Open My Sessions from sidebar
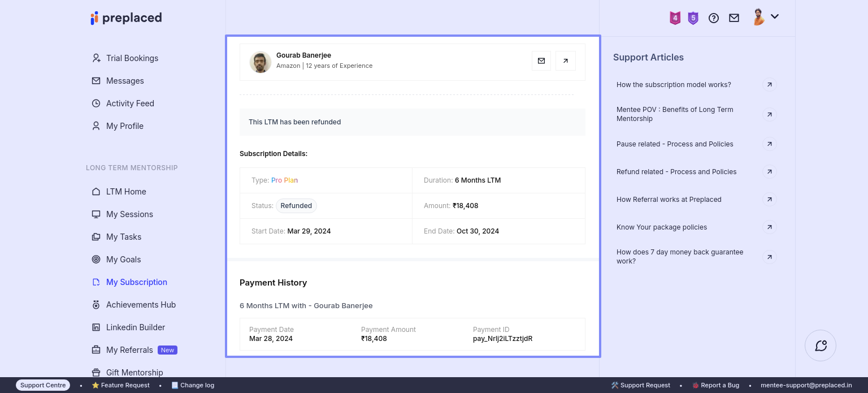 click(129, 214)
